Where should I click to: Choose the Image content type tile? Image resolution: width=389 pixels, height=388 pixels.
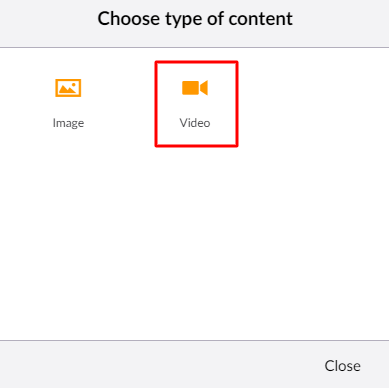(68, 104)
